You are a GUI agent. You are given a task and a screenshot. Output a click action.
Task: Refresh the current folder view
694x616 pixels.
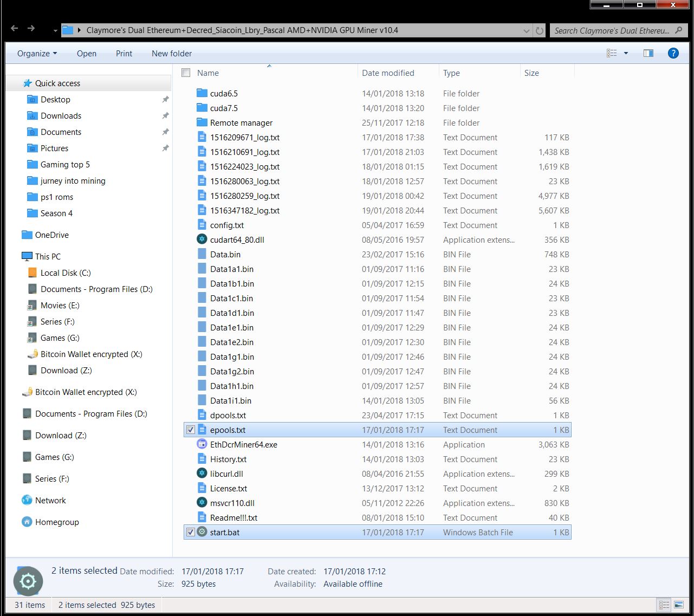(540, 31)
